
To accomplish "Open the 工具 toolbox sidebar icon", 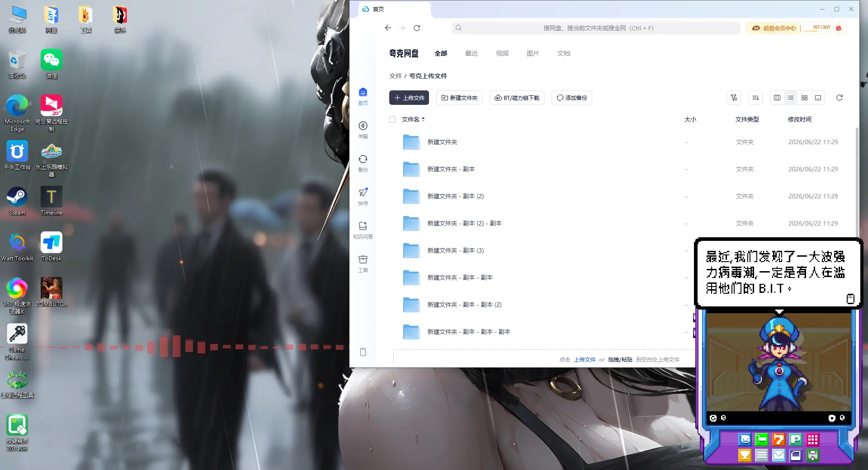I will click(x=363, y=263).
